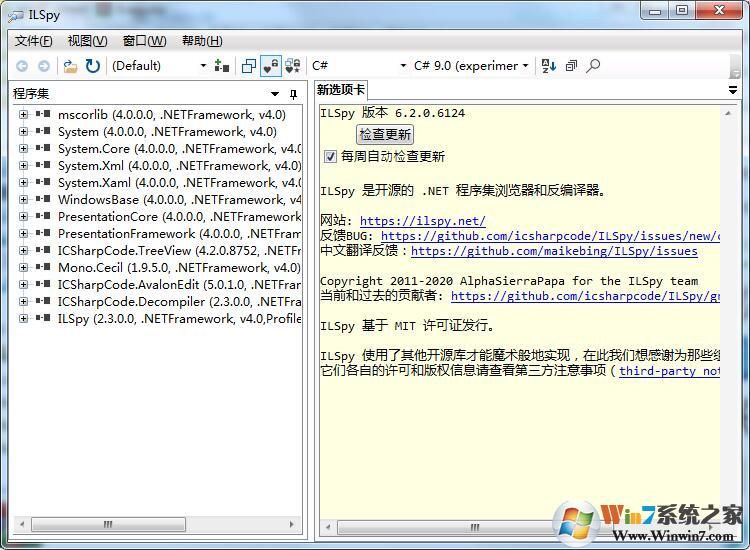This screenshot has height=550, width=750.
Task: Click the ICSharpCode.Decompiler assembly icon
Action: point(43,301)
